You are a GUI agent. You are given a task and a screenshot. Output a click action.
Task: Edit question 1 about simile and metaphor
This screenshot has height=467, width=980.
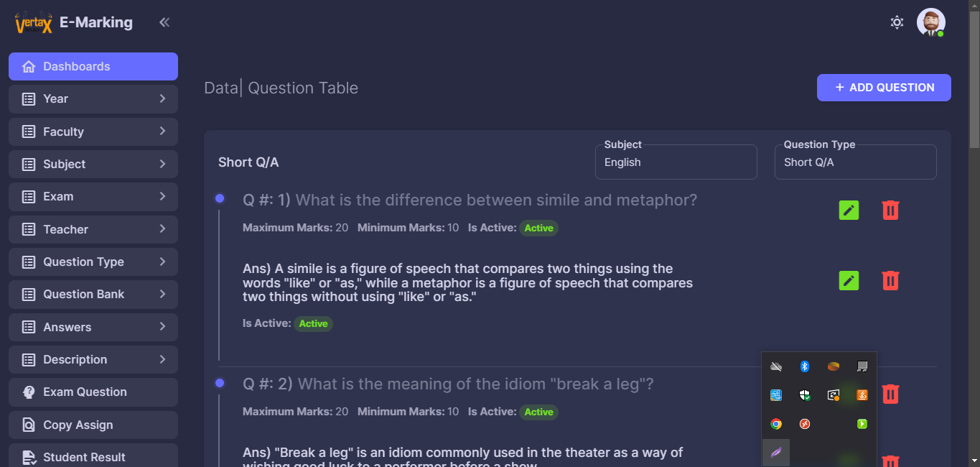[x=849, y=211]
